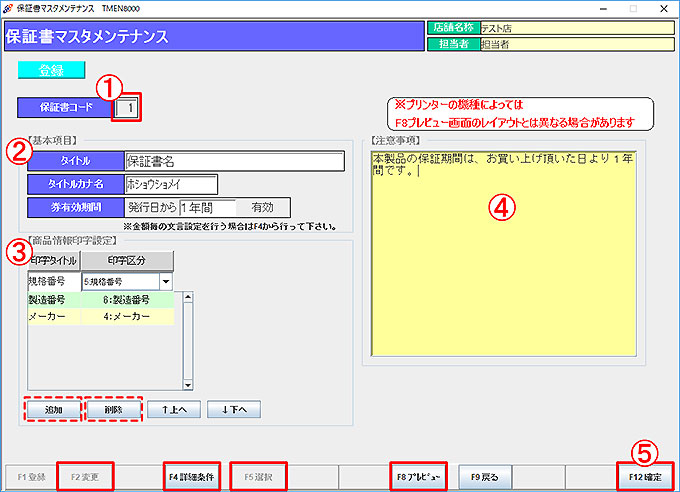Click the 保証書コード label
Image resolution: width=680 pixels, height=492 pixels.
click(66, 107)
